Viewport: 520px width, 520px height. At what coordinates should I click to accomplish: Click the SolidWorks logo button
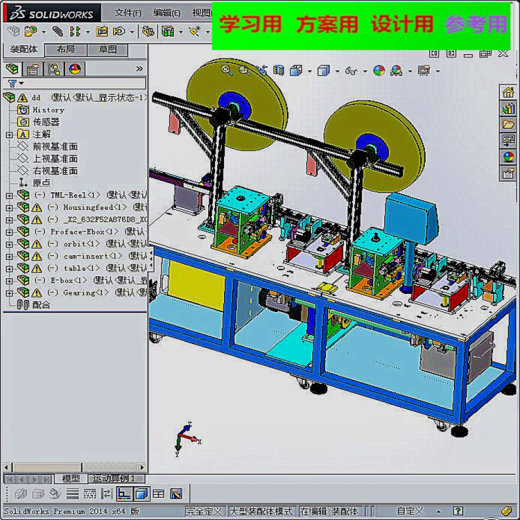click(52, 13)
